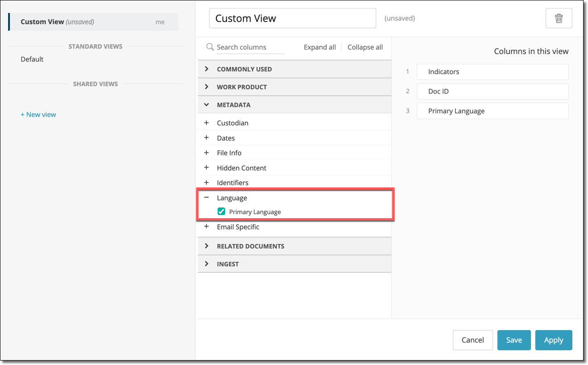Select Primary Language in columns list
This screenshot has width=588, height=365.
(x=493, y=111)
